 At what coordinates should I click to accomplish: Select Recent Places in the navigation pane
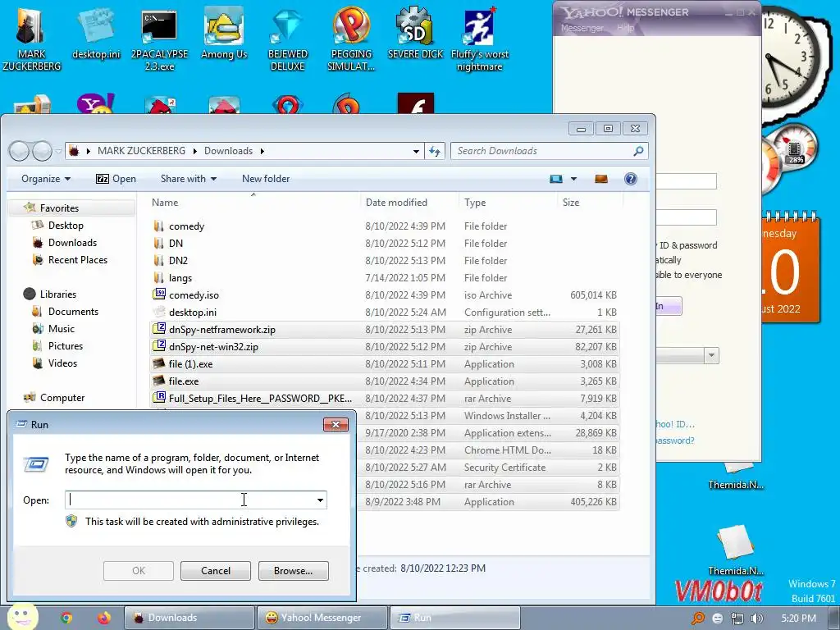pos(78,260)
